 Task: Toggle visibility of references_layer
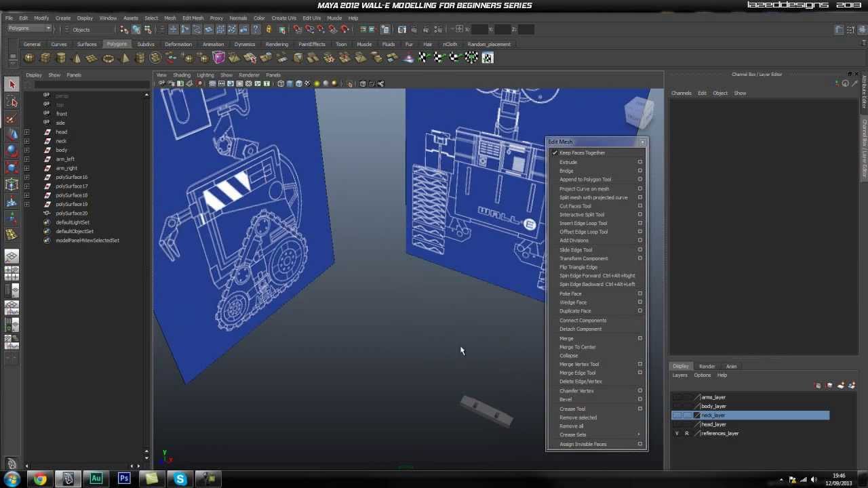(x=677, y=433)
